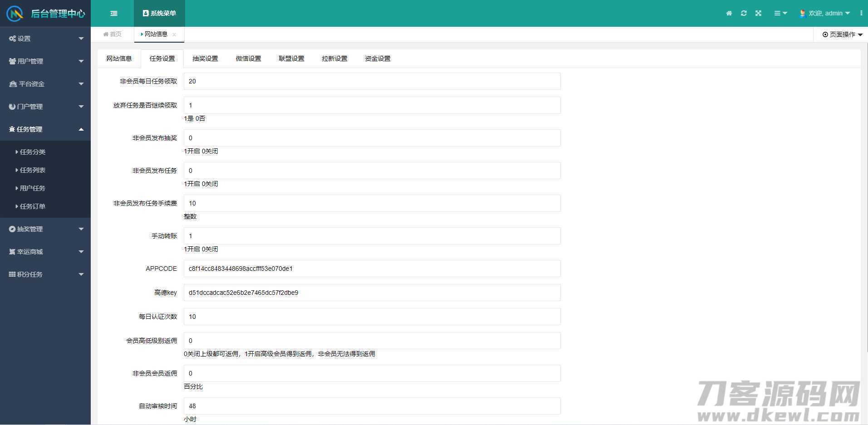Open 任务订单 in the sidebar

[45, 206]
